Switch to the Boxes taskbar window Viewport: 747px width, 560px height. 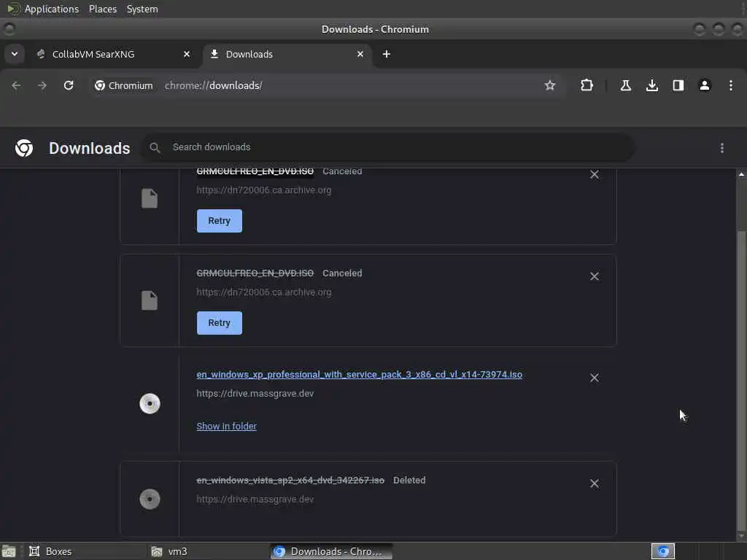click(86, 551)
